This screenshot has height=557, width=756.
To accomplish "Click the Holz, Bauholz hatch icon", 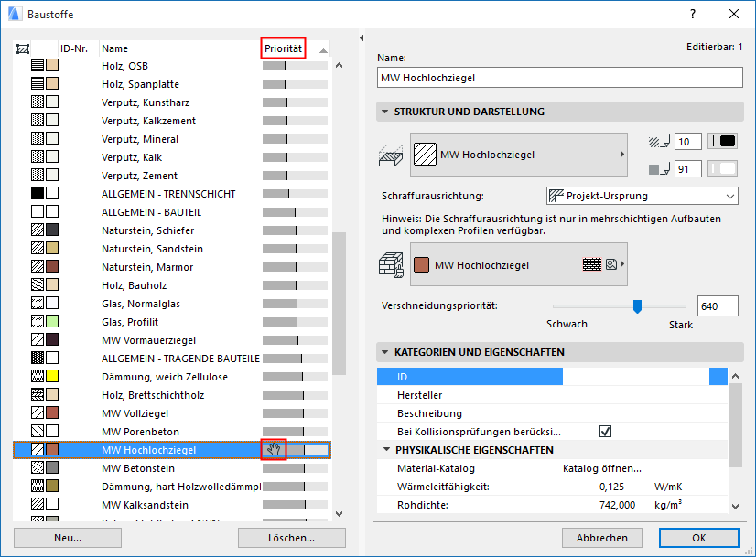I will click(38, 284).
